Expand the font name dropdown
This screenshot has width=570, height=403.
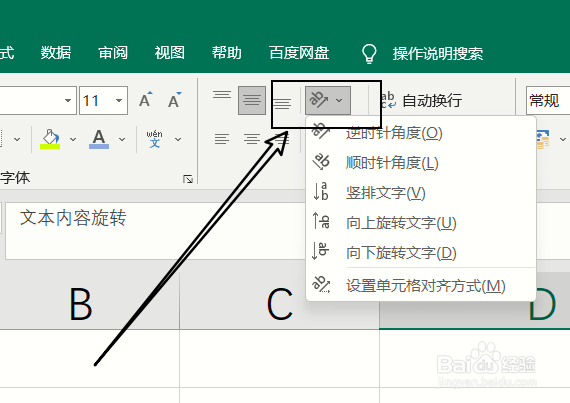(68, 100)
